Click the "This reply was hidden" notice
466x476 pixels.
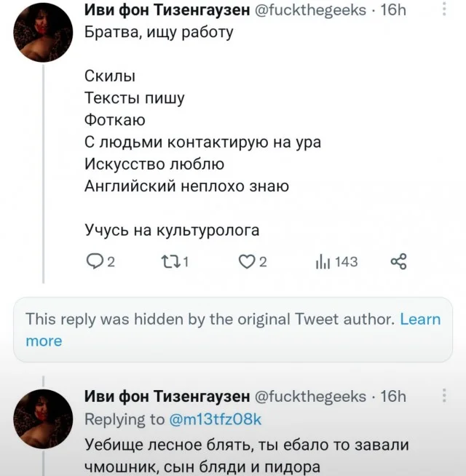pyautogui.click(x=210, y=319)
